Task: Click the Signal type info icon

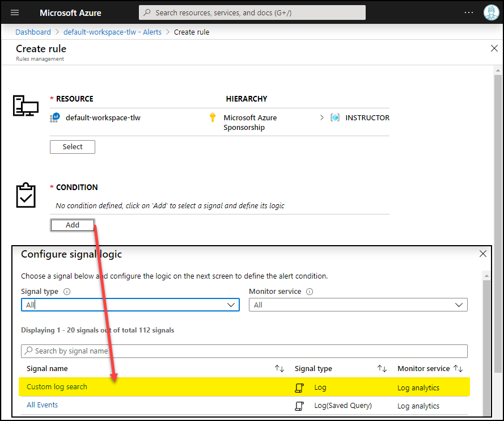Action: 67,292
